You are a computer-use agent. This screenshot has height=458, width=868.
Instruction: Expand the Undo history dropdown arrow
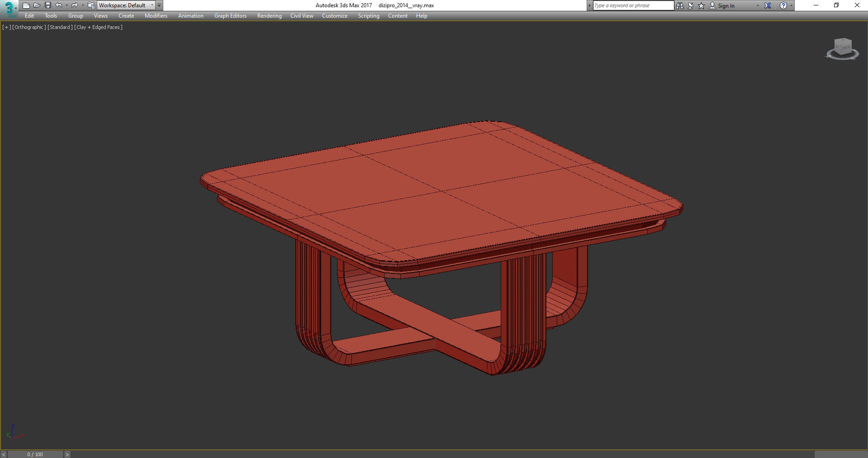66,5
